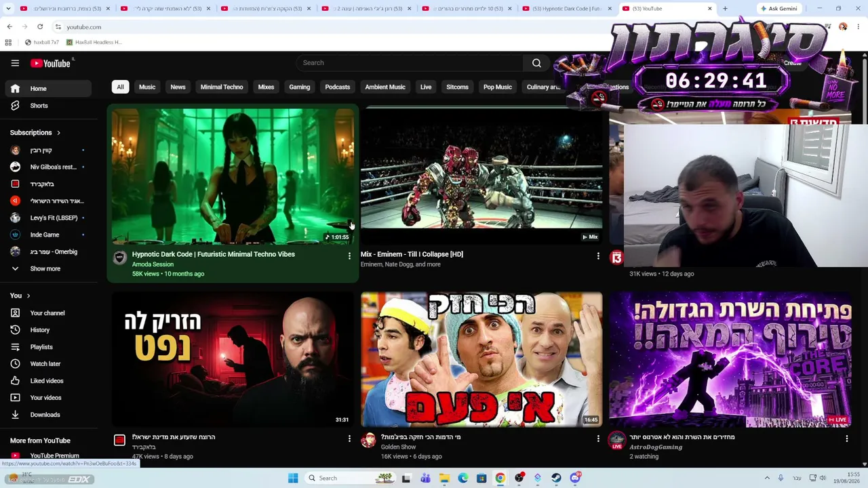
Task: Open Mix - Eminem - Till I Collapse title
Action: pyautogui.click(x=412, y=254)
